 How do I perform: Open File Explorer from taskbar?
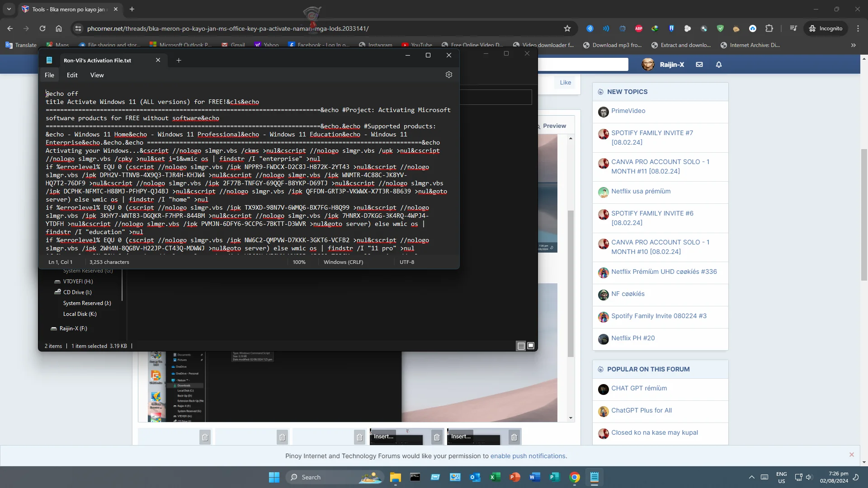[395, 477]
